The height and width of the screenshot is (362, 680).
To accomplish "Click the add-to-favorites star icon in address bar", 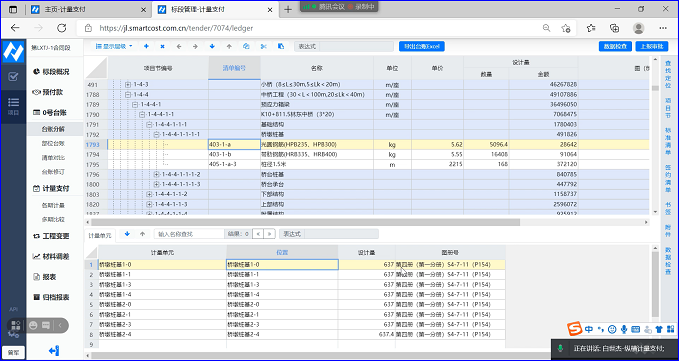I will coord(566,28).
